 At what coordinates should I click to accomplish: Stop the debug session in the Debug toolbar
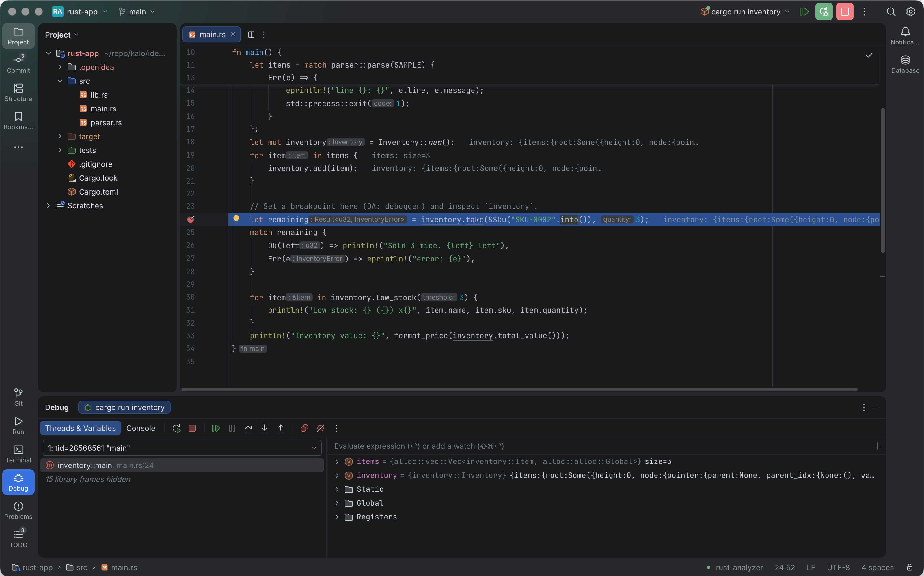pyautogui.click(x=192, y=428)
